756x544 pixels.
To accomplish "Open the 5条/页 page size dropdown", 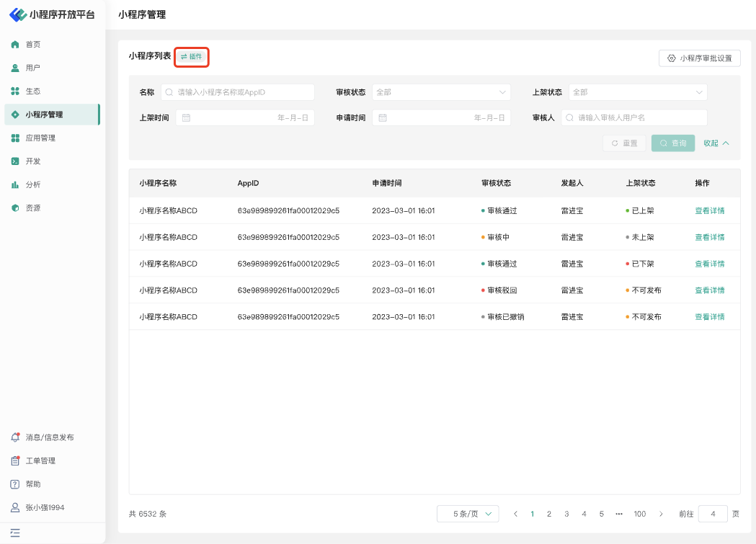I will 468,514.
